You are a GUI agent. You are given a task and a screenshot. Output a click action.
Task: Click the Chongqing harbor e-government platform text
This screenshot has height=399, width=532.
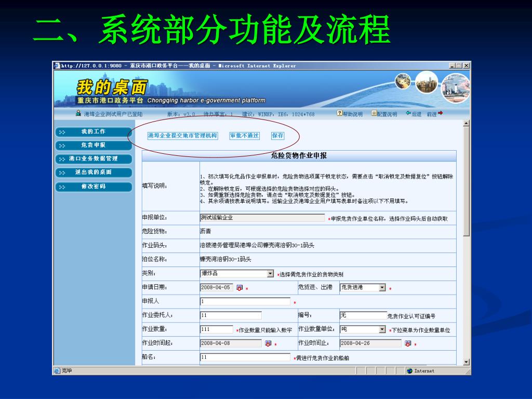206,100
